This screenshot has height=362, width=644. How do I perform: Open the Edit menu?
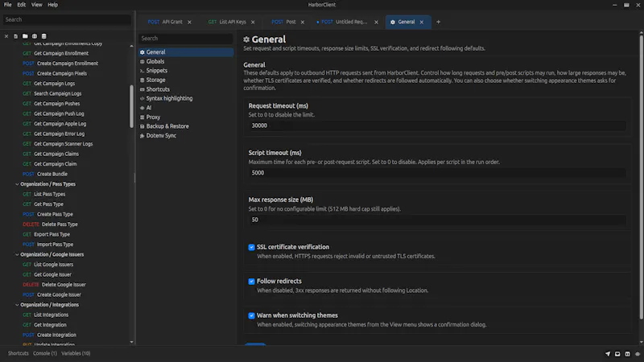22,5
